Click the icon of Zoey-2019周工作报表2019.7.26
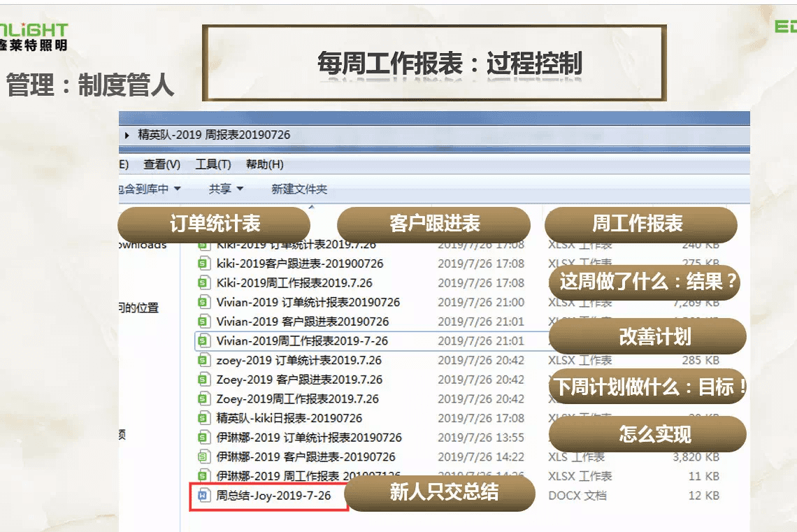The height and width of the screenshot is (532, 797). (203, 399)
